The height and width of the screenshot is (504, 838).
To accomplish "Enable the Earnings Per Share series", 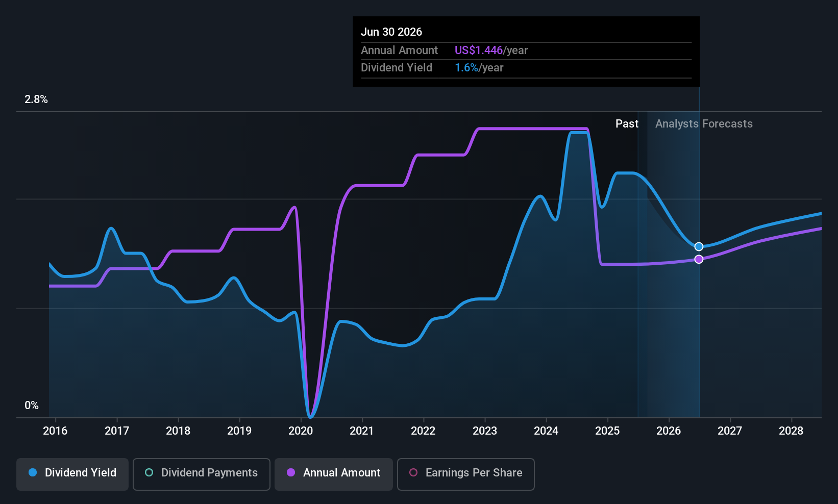I will (x=466, y=474).
